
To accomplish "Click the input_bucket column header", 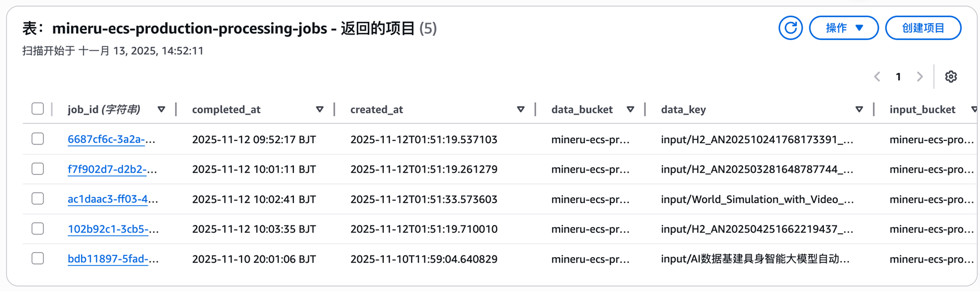I will click(922, 109).
